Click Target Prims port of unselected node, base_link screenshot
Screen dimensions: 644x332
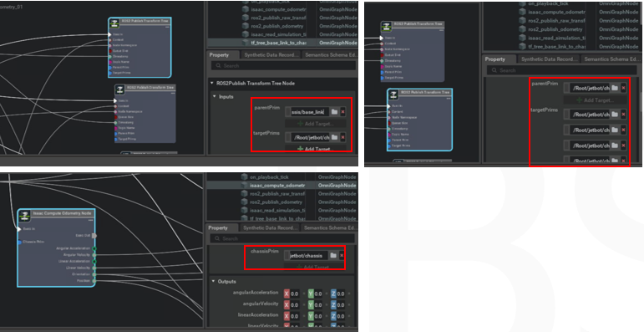pyautogui.click(x=115, y=140)
